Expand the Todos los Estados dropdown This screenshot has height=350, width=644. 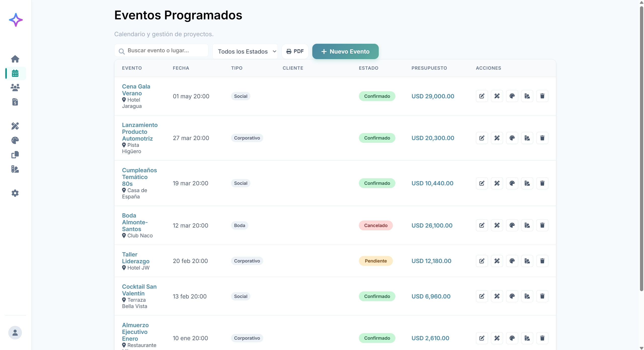click(245, 52)
